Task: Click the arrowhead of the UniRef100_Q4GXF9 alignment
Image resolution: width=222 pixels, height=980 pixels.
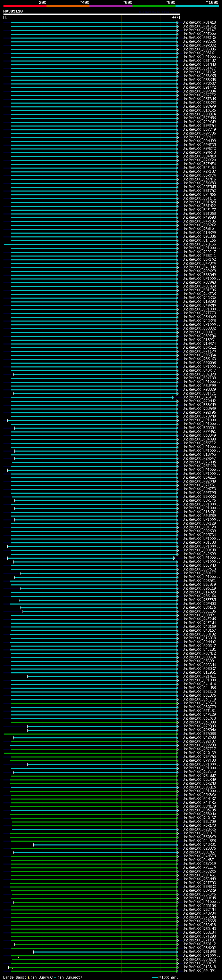Action: coord(173,397)
